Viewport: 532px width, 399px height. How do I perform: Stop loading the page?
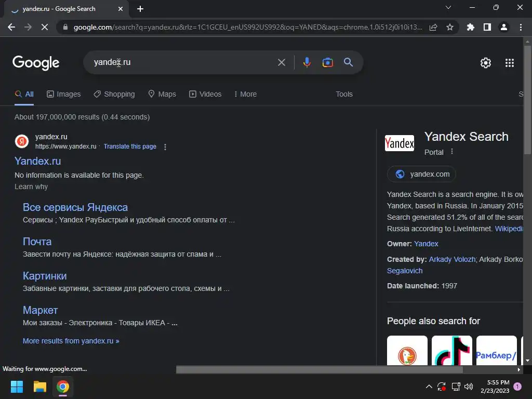45,27
